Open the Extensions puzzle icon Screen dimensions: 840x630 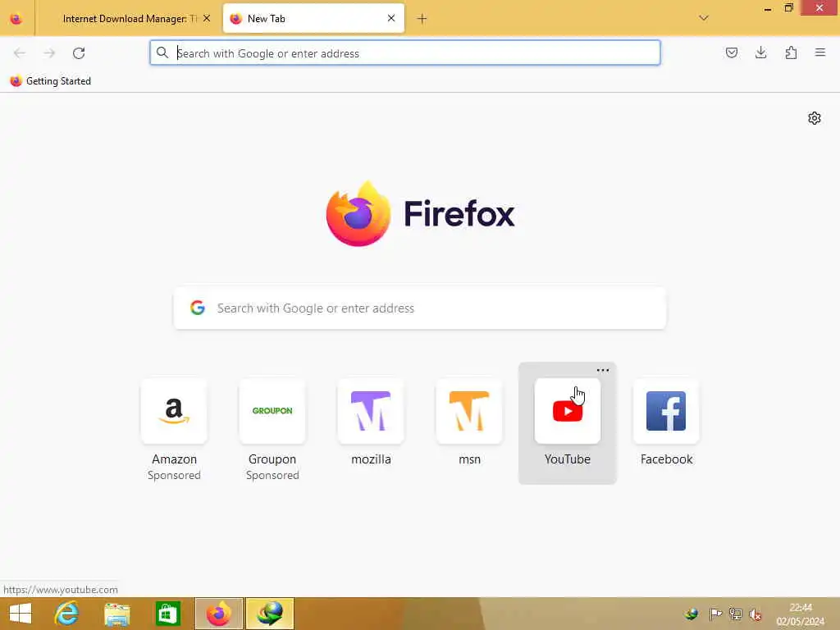coord(791,52)
